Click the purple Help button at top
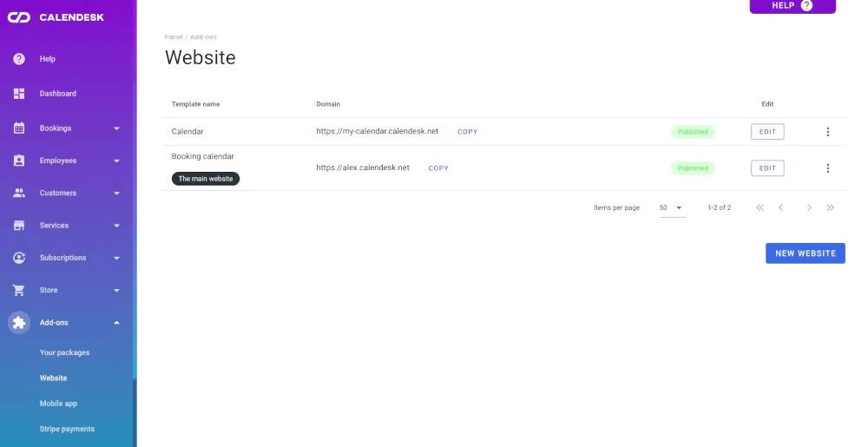Screen dimensions: 868x447 coord(792,6)
